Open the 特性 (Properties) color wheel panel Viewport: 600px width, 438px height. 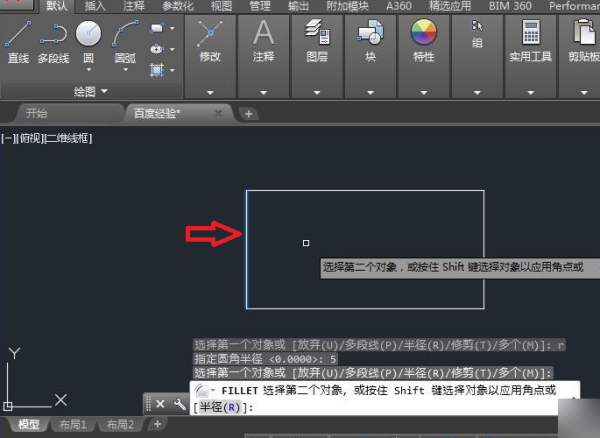424,41
